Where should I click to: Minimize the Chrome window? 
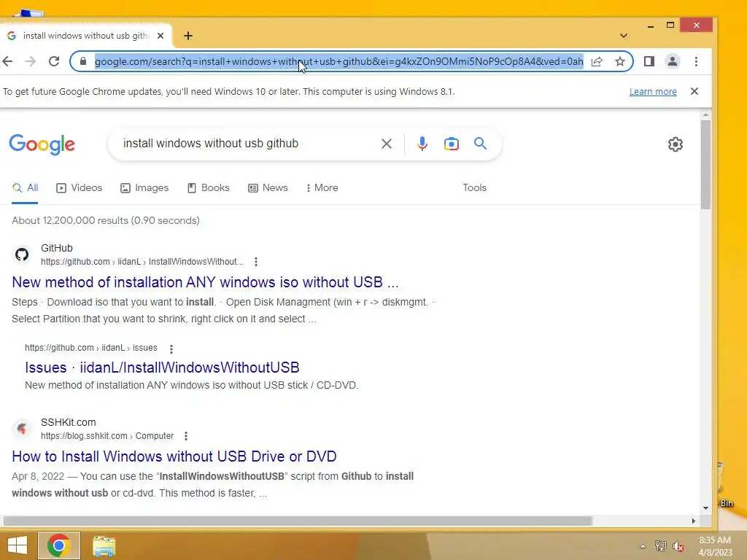(650, 26)
